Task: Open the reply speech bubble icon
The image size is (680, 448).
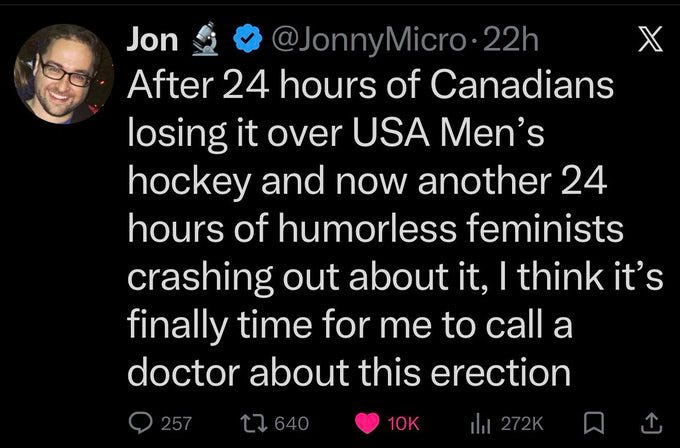Action: click(141, 423)
